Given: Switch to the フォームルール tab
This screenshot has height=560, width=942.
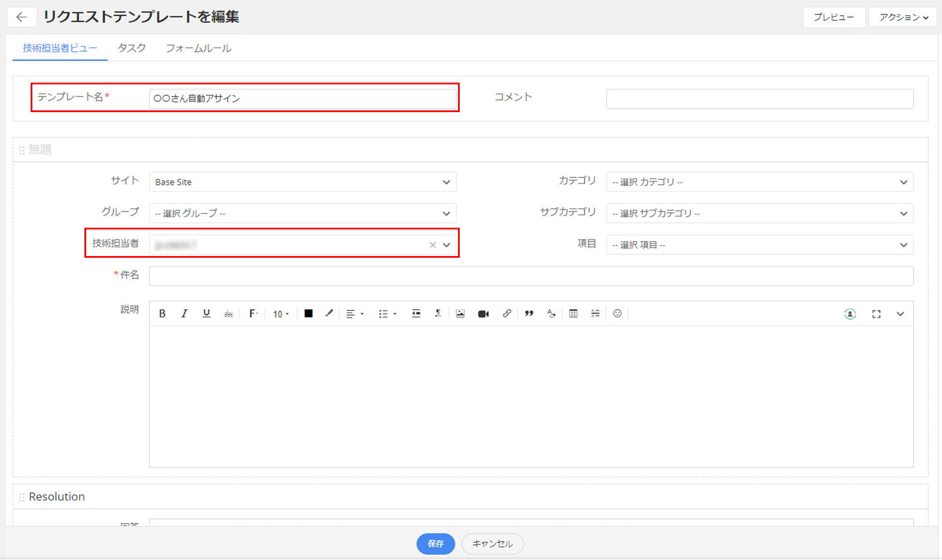Looking at the screenshot, I should 198,49.
